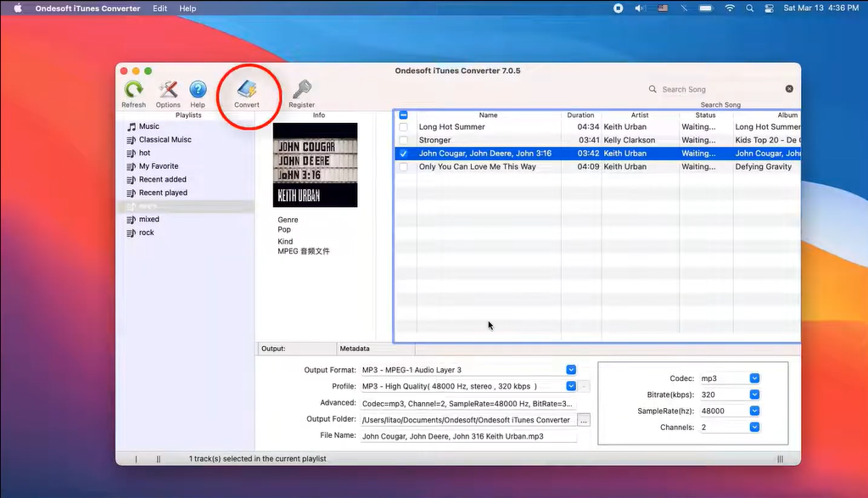Screen dimensions: 868x498
Task: Expand the Output Format dropdown
Action: point(571,370)
